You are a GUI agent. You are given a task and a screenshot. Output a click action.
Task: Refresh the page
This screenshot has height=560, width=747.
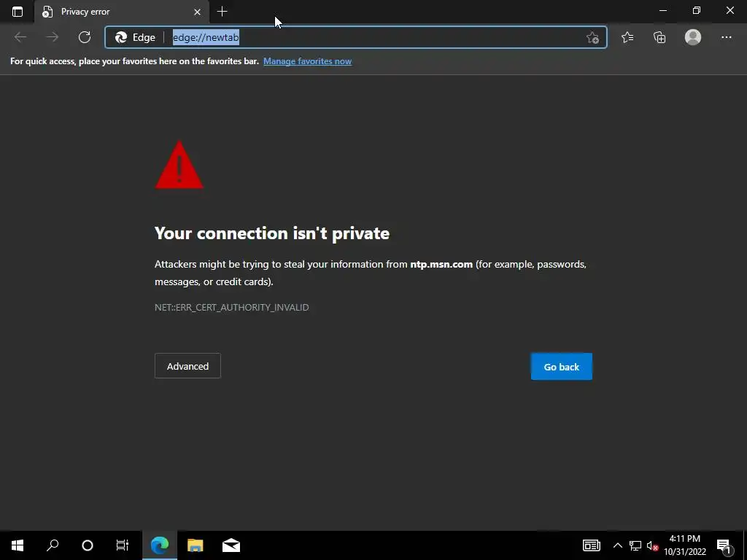(x=85, y=37)
